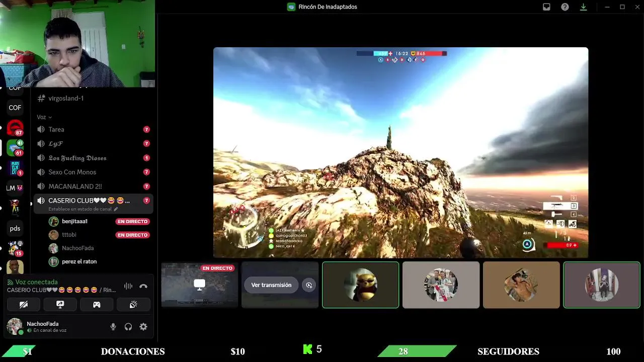This screenshot has height=362, width=644.
Task: Mute the microphone
Action: [x=113, y=327]
